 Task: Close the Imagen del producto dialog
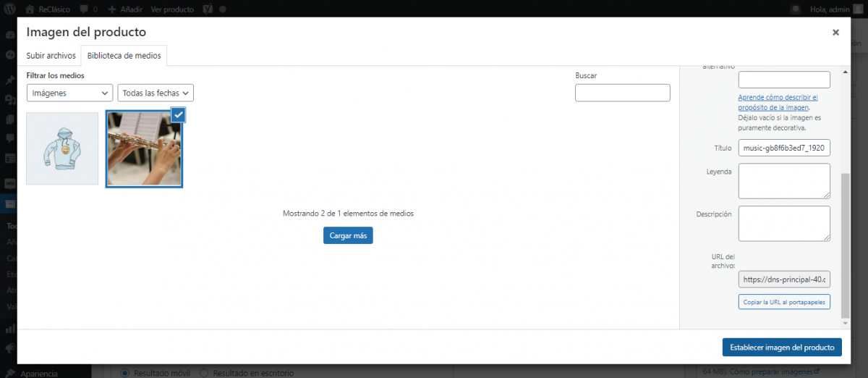click(835, 33)
